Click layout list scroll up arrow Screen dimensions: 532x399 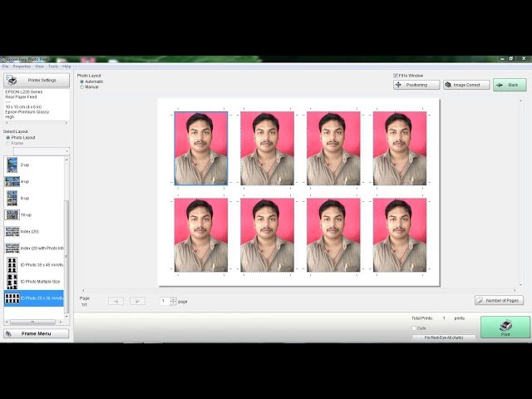[x=66, y=160]
